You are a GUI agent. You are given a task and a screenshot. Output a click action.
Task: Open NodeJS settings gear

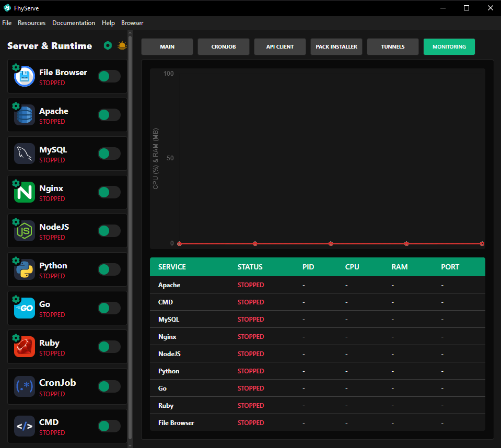(16, 222)
